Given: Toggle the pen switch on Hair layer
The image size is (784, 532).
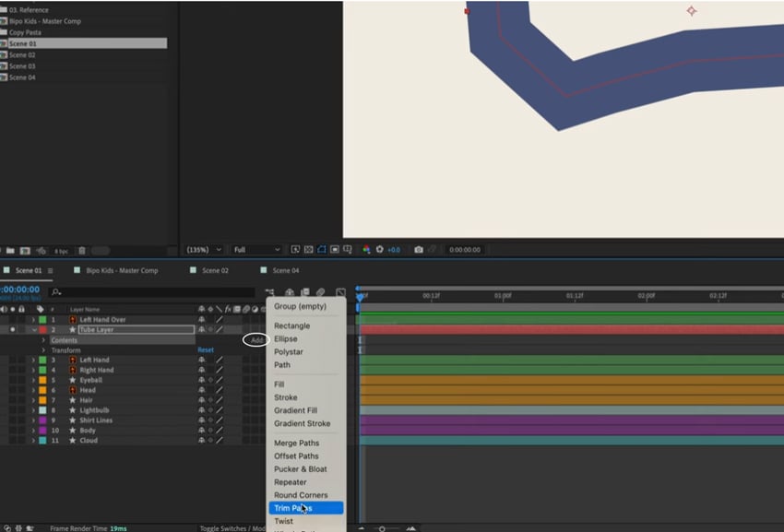Looking at the screenshot, I should (x=220, y=400).
